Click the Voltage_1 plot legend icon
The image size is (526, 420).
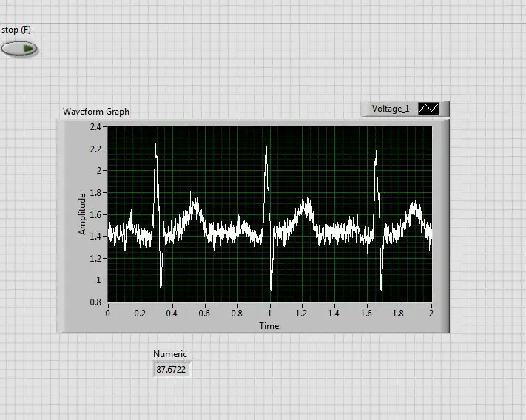pyautogui.click(x=428, y=109)
